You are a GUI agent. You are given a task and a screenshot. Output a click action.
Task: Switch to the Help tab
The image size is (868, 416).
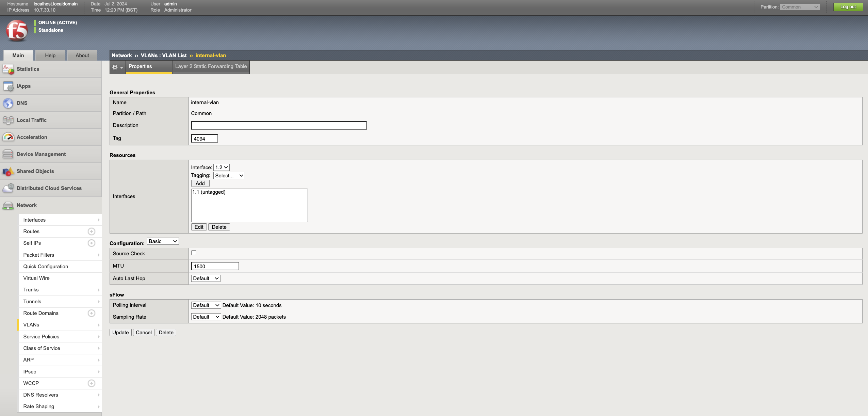pos(50,55)
